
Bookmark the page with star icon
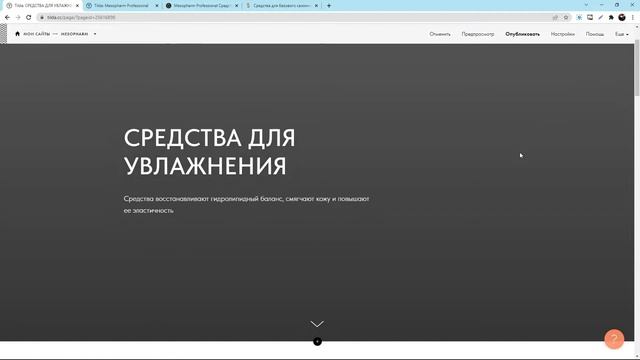(x=566, y=18)
